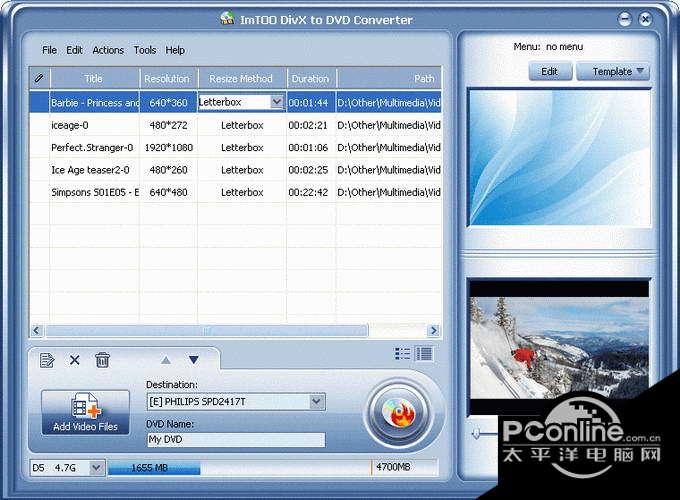Image resolution: width=680 pixels, height=500 pixels.
Task: Switch to detailed list view icon
Action: (x=424, y=354)
